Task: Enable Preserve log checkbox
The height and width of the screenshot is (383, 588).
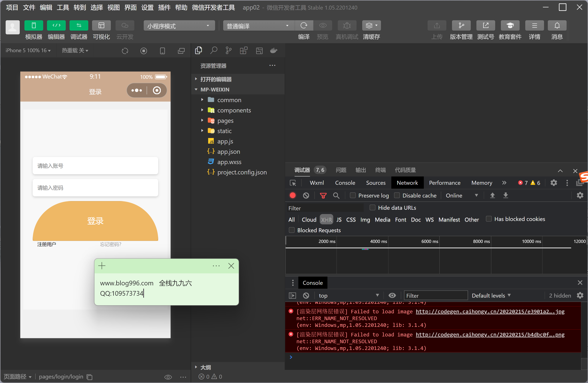Action: [353, 196]
